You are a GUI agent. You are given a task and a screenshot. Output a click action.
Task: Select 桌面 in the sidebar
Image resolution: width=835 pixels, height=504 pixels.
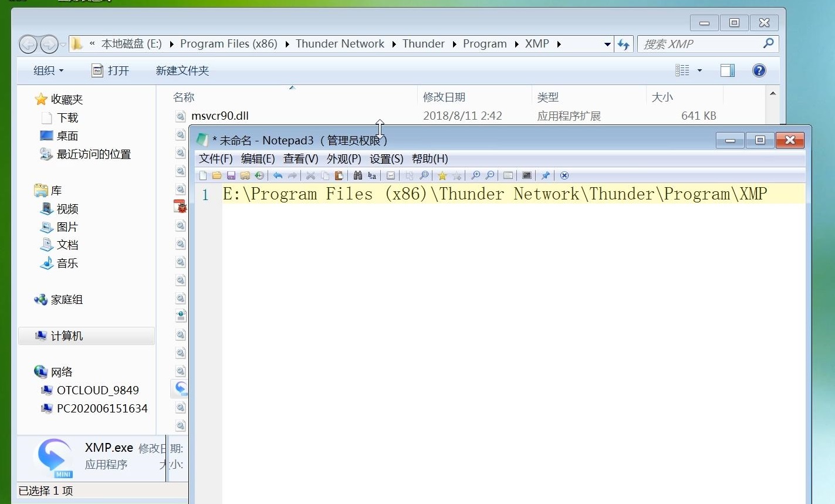click(67, 136)
